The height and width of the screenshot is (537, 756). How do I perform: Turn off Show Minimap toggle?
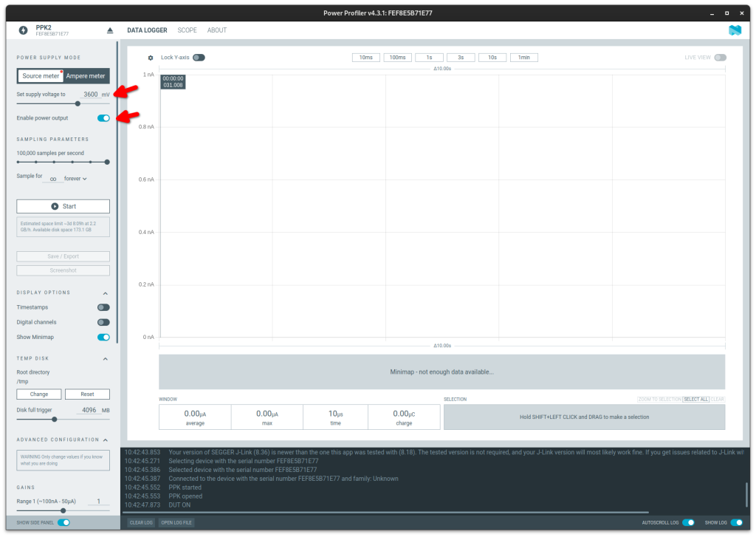(x=103, y=338)
